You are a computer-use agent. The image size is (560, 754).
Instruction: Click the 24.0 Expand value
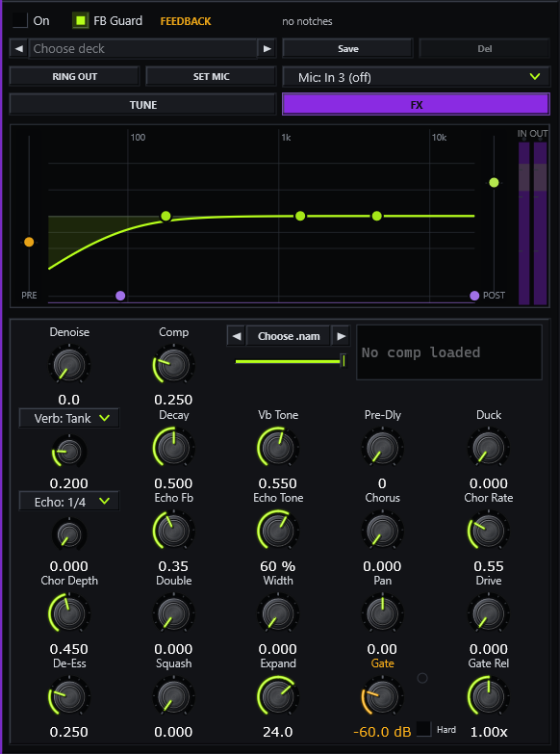click(278, 733)
